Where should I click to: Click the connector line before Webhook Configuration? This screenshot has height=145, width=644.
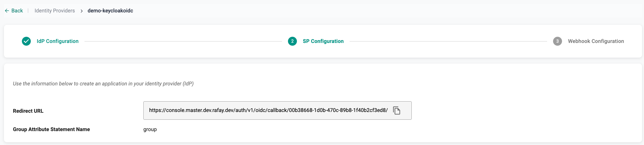point(448,41)
